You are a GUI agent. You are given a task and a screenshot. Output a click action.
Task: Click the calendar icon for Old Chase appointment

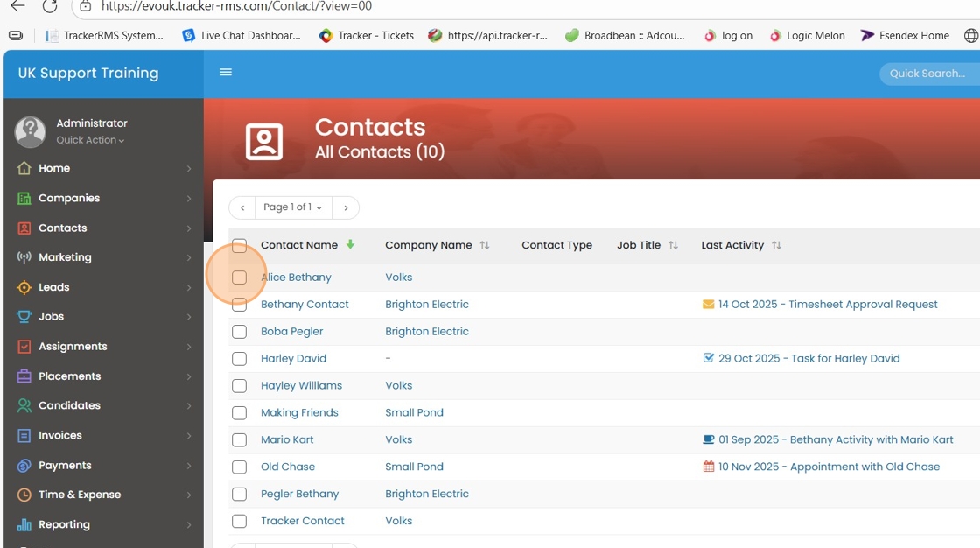coord(708,467)
